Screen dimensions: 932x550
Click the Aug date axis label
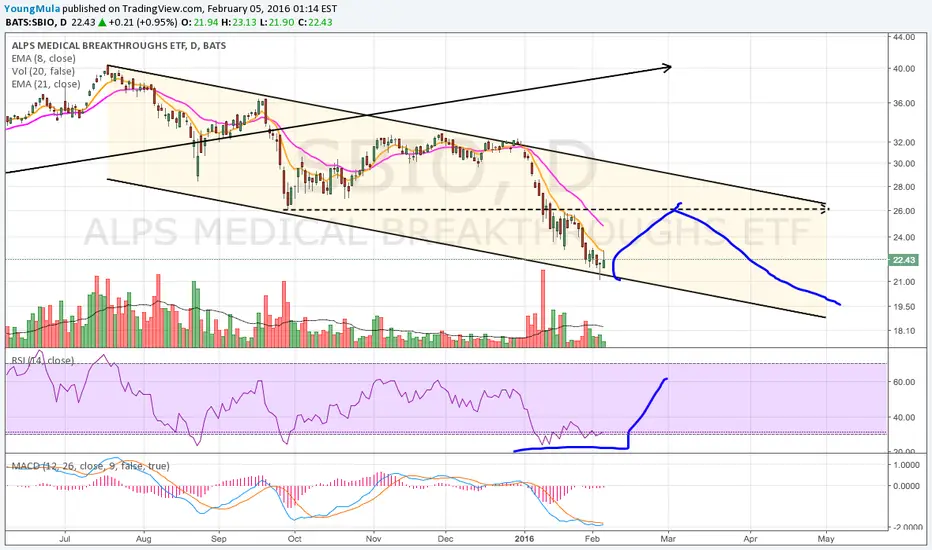pos(143,539)
